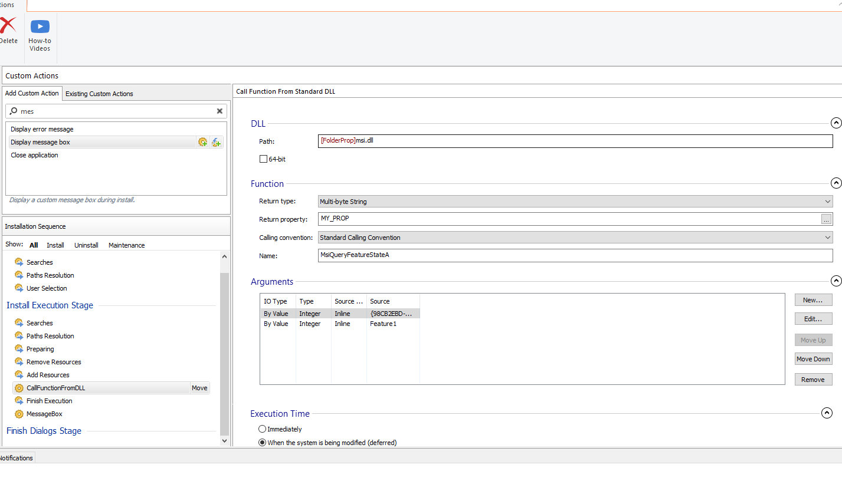Click CallFunctionFromDLL gear icon

coord(19,388)
